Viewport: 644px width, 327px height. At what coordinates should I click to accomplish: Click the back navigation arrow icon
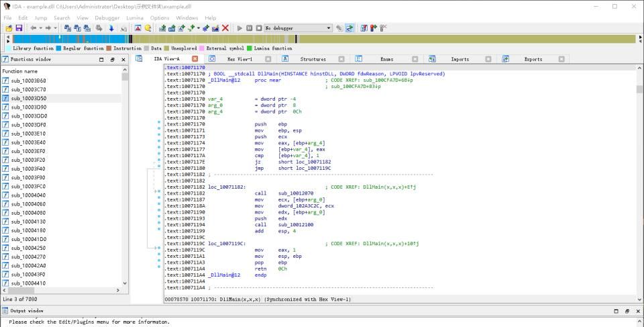tap(33, 28)
